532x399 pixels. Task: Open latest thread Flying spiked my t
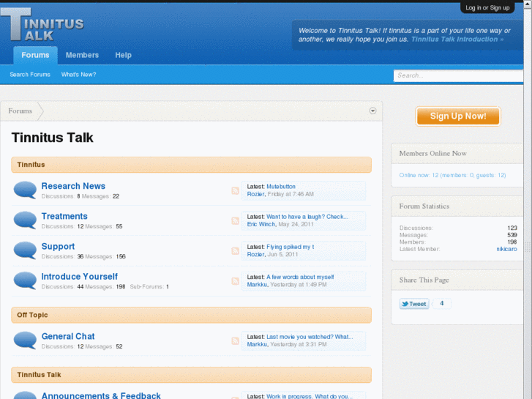[290, 247]
